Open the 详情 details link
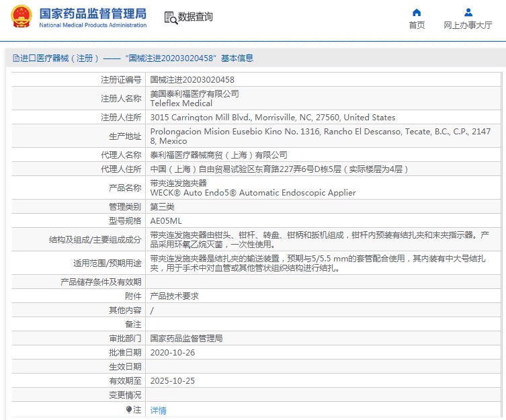The height and width of the screenshot is (420, 506). 158,411
